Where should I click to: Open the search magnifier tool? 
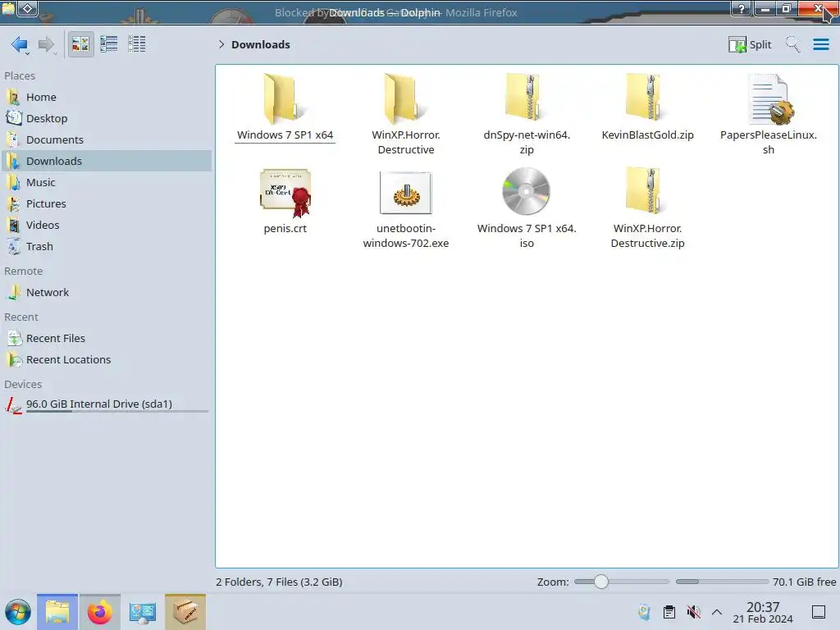(793, 44)
